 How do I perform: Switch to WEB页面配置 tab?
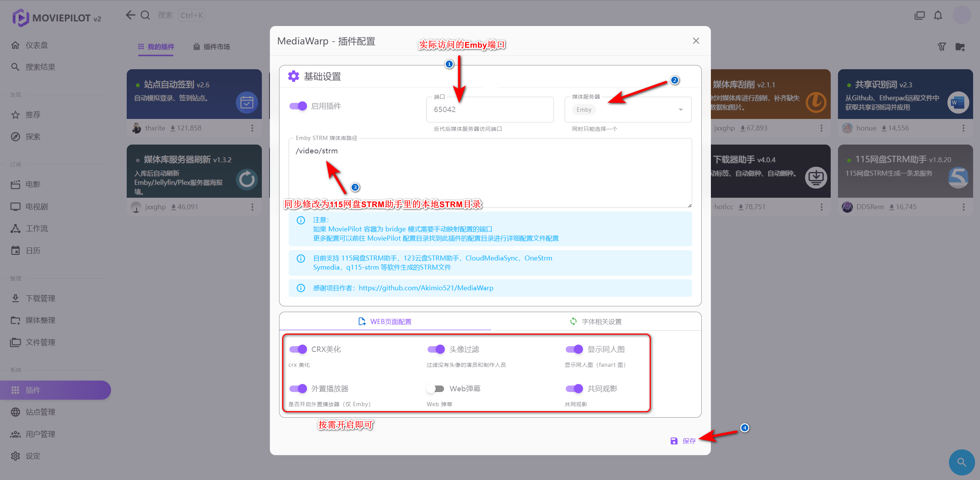pyautogui.click(x=385, y=321)
